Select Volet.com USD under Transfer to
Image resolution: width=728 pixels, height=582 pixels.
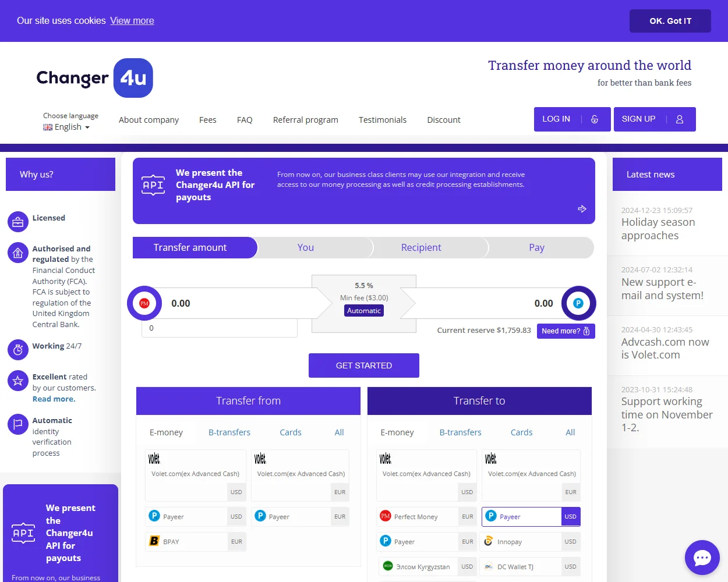tap(426, 475)
